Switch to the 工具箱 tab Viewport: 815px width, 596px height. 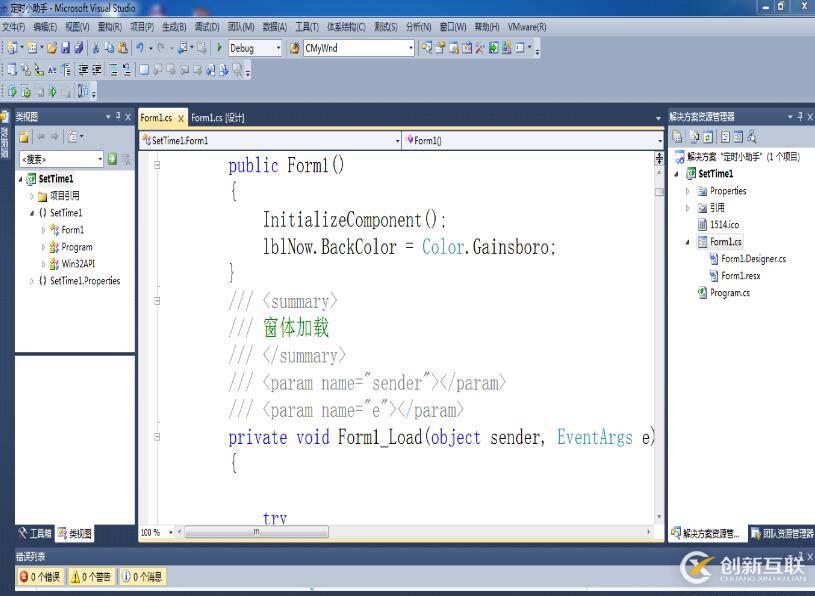pos(35,533)
